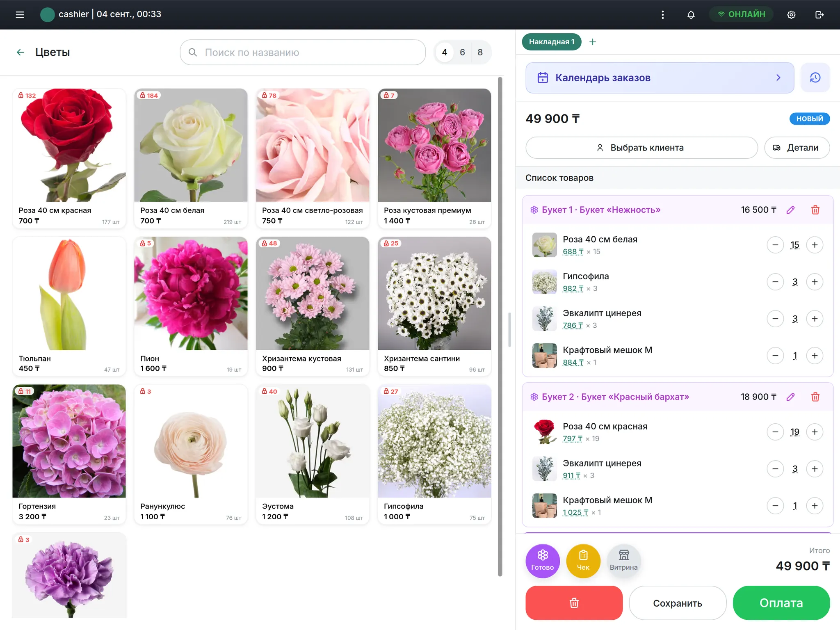Select Эустома product card
This screenshot has width=840, height=630.
(x=313, y=454)
